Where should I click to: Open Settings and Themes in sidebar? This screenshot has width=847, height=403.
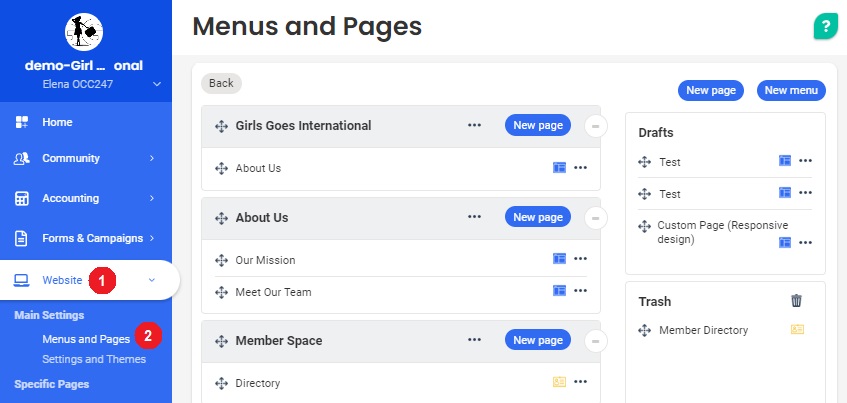[94, 359]
